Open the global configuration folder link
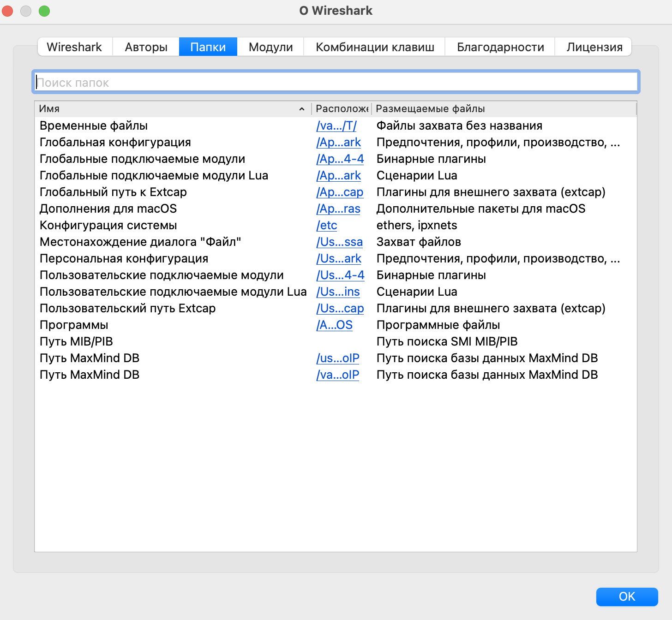Image resolution: width=672 pixels, height=620 pixels. coord(339,143)
